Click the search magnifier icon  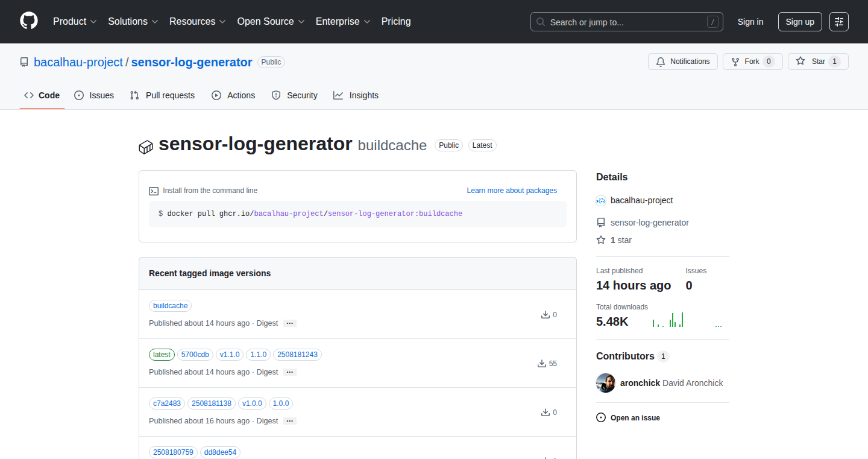click(x=541, y=22)
